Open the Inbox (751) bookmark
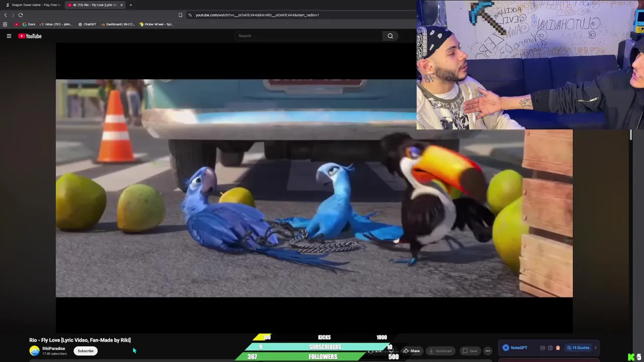644x362 pixels. click(x=56, y=24)
